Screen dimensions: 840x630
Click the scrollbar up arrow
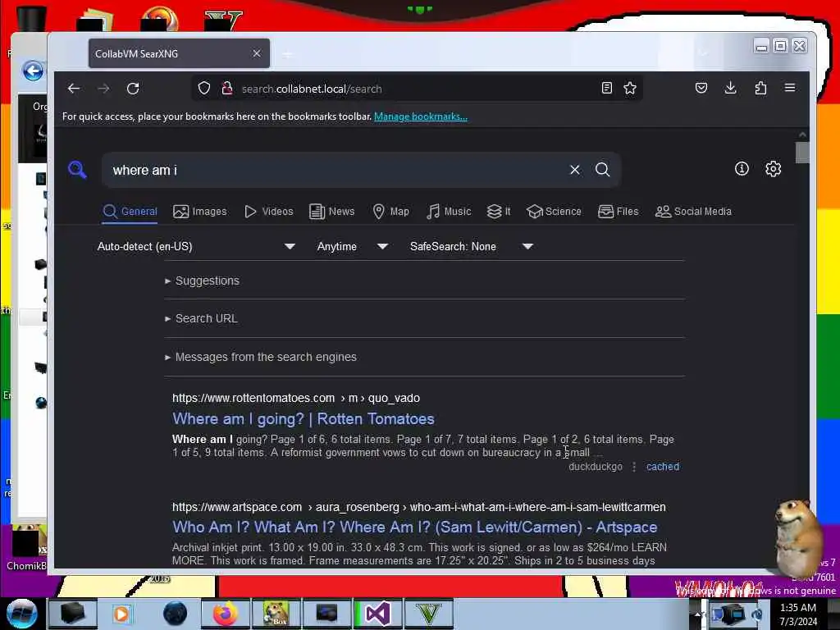pyautogui.click(x=802, y=135)
